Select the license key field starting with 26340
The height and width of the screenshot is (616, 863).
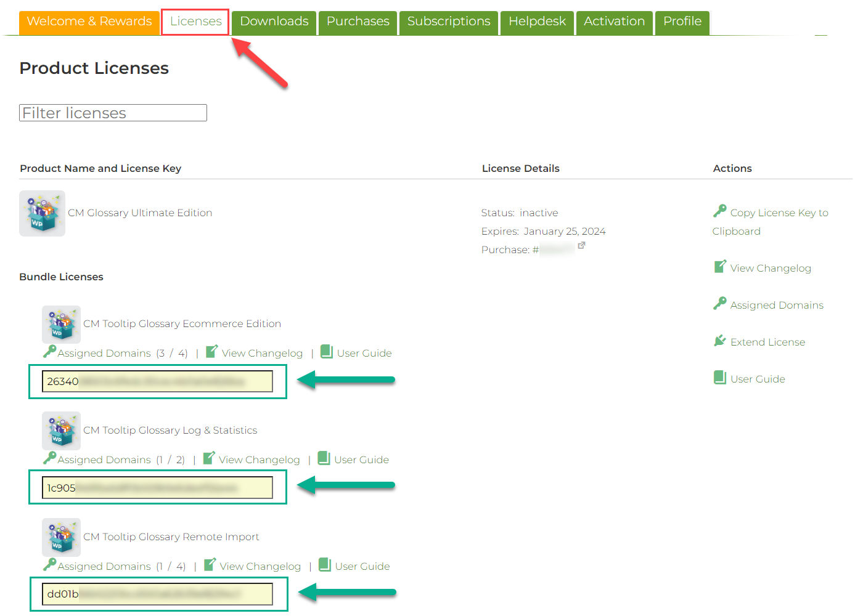(x=157, y=381)
